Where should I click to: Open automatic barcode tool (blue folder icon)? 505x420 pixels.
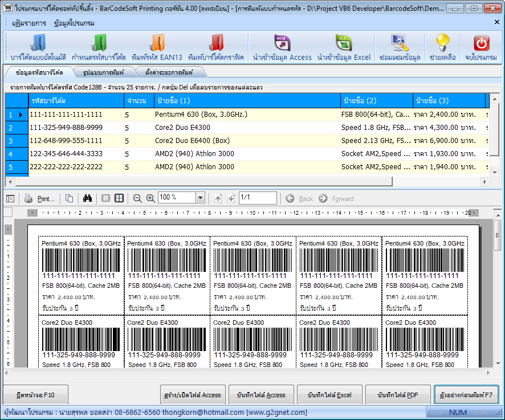tap(38, 48)
